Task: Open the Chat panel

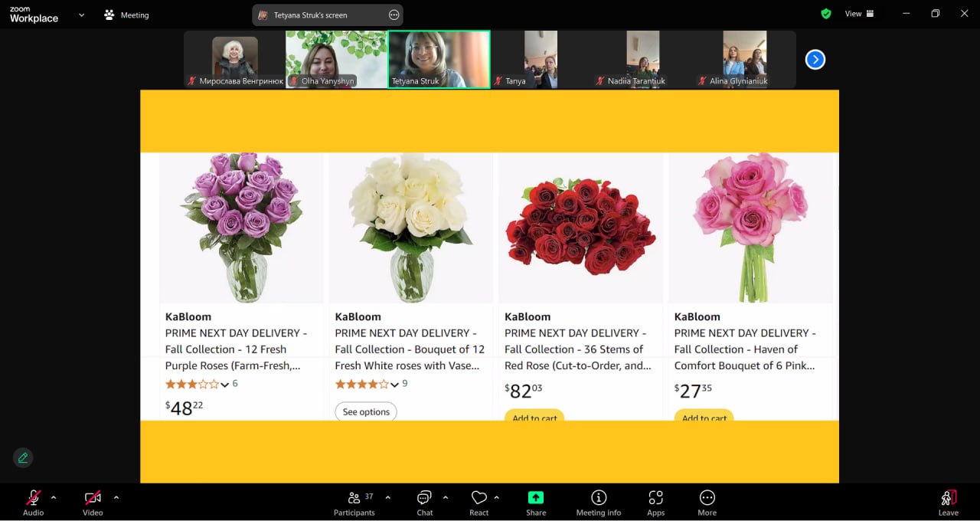Action: 425,503
